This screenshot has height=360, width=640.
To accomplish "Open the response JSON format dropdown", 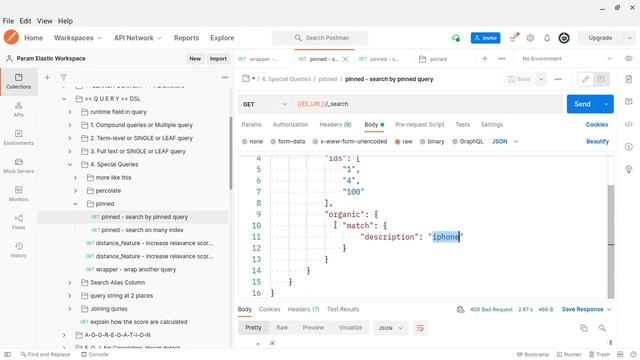I will (x=390, y=328).
